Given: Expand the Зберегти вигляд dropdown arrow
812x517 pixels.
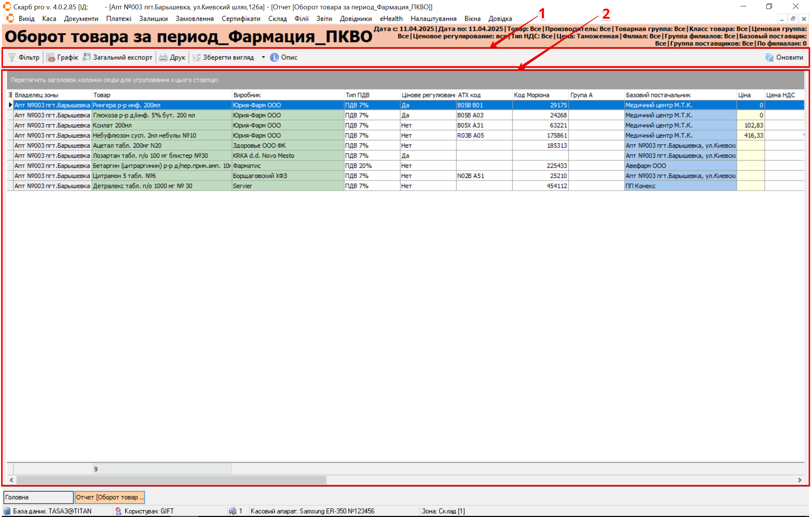Looking at the screenshot, I should (263, 57).
